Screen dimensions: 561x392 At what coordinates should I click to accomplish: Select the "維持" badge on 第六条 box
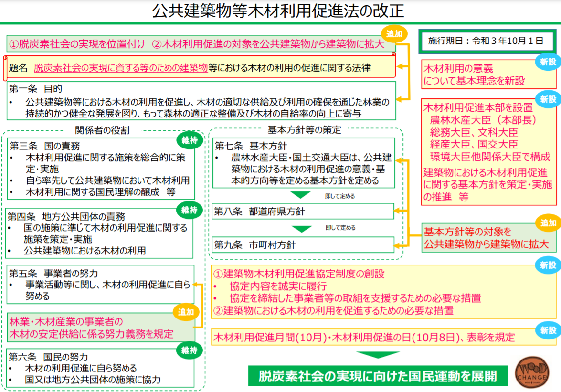click(x=189, y=350)
